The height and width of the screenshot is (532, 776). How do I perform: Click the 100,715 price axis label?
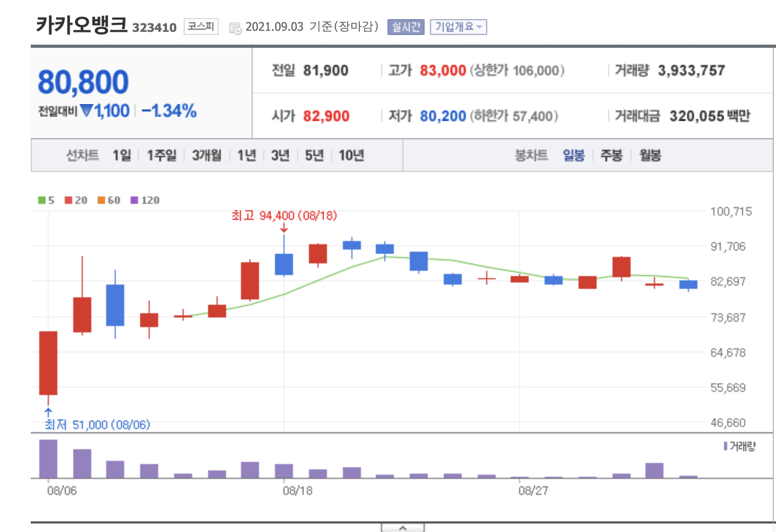click(x=731, y=212)
